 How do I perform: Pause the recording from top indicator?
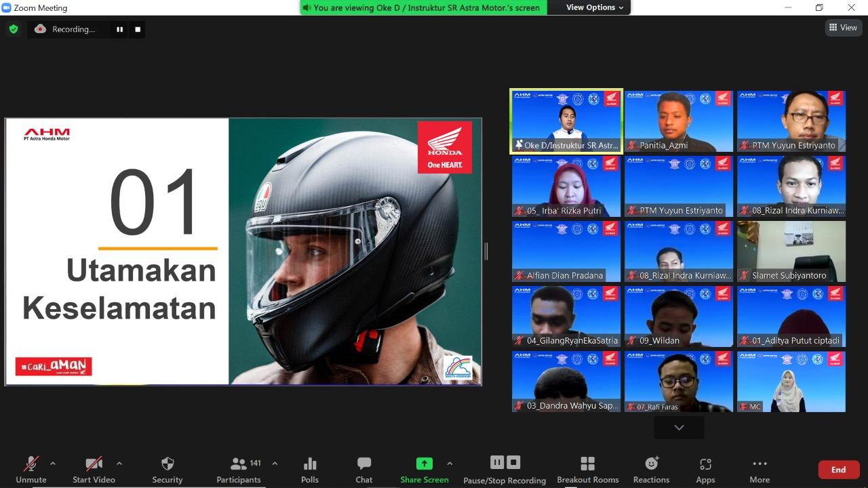click(120, 29)
